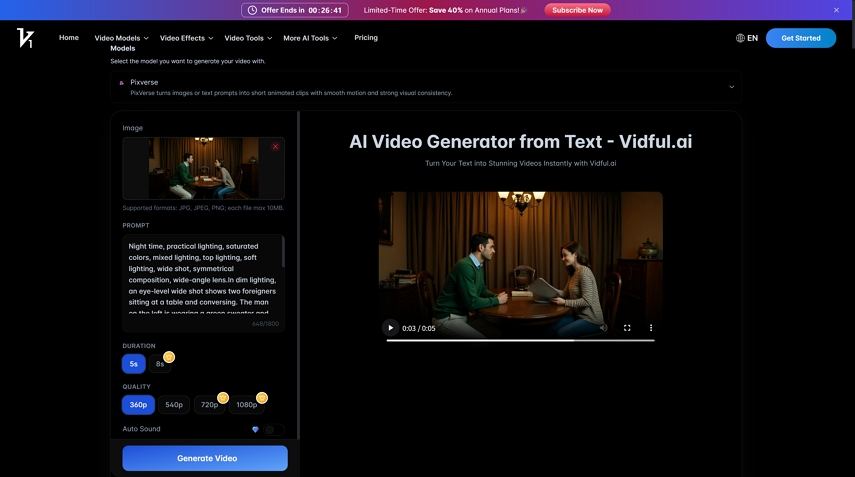The height and width of the screenshot is (477, 855).
Task: Click the uploaded image thumbnail
Action: click(x=203, y=168)
